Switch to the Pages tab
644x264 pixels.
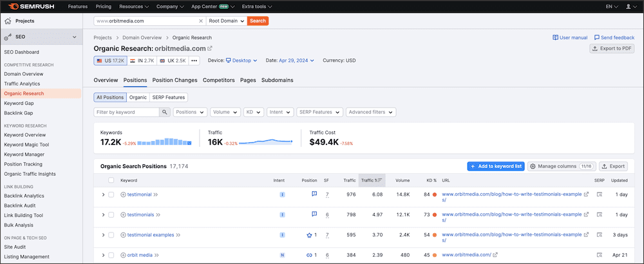tap(248, 80)
